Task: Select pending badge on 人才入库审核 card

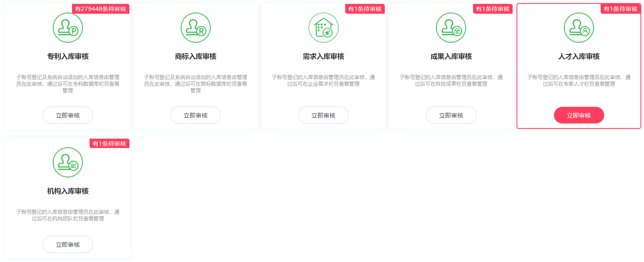Action: point(620,9)
